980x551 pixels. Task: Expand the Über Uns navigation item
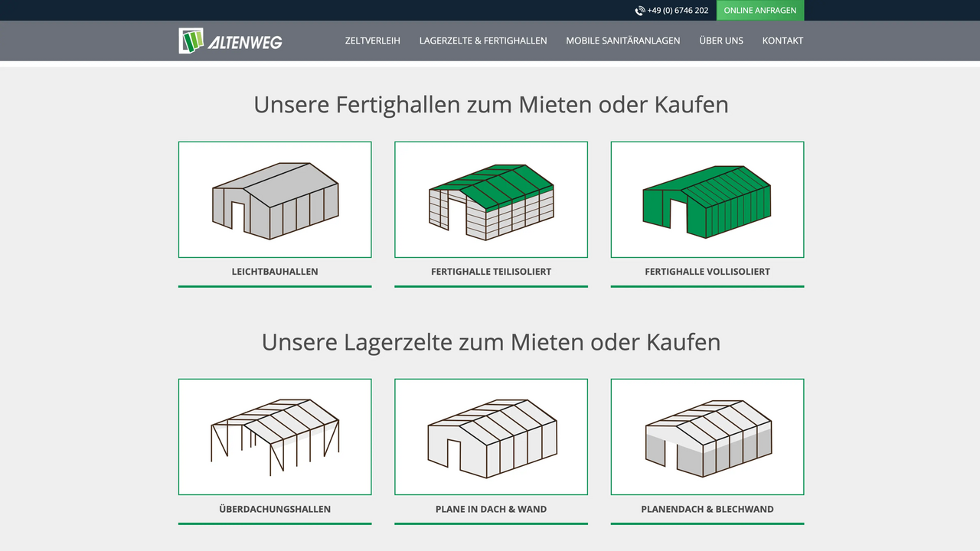tap(720, 41)
